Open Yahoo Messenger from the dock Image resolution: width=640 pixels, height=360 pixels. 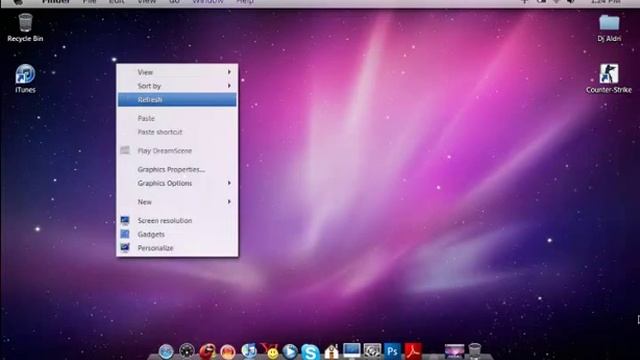[x=269, y=351]
